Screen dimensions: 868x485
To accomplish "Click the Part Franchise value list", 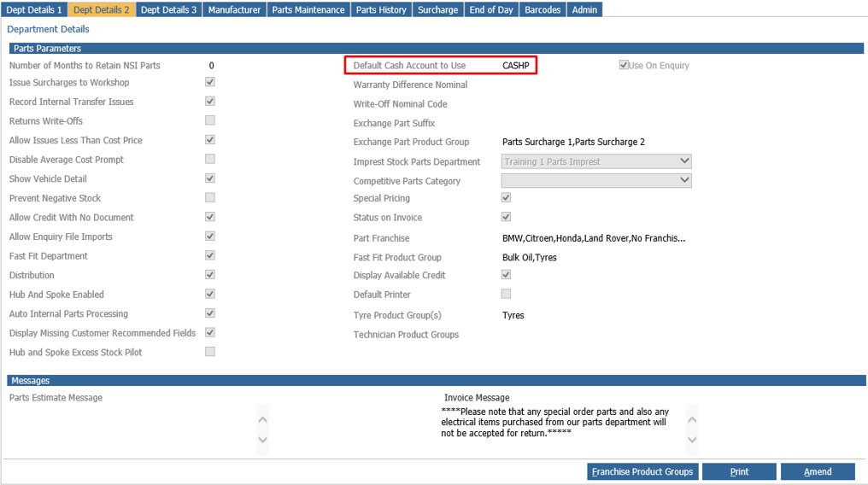I will point(594,238).
